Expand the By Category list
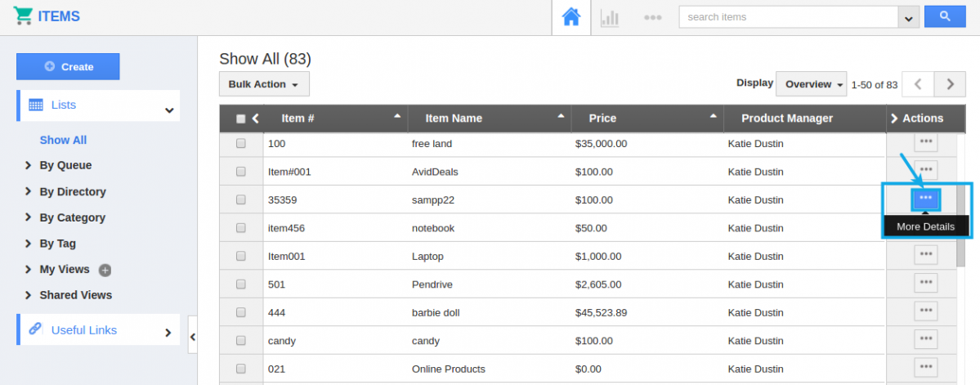The height and width of the screenshot is (385, 980). click(x=72, y=217)
